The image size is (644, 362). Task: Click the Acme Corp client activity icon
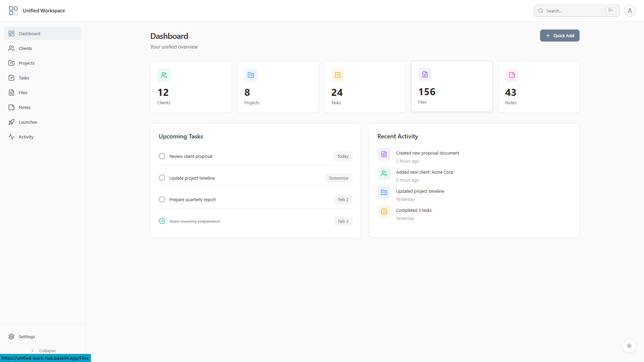(384, 173)
